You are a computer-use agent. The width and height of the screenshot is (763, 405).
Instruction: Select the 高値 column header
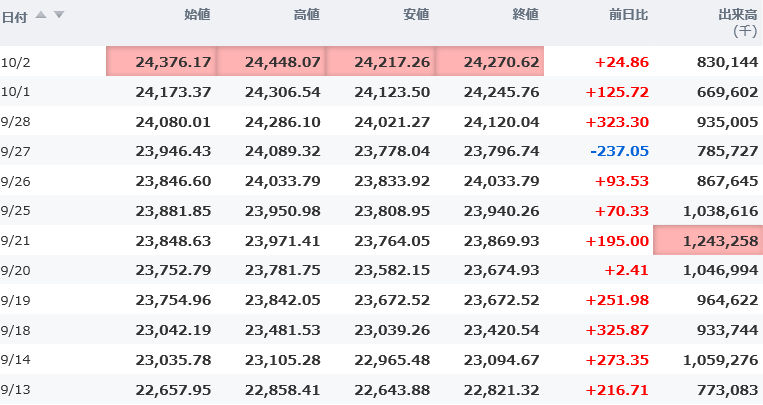pyautogui.click(x=307, y=15)
